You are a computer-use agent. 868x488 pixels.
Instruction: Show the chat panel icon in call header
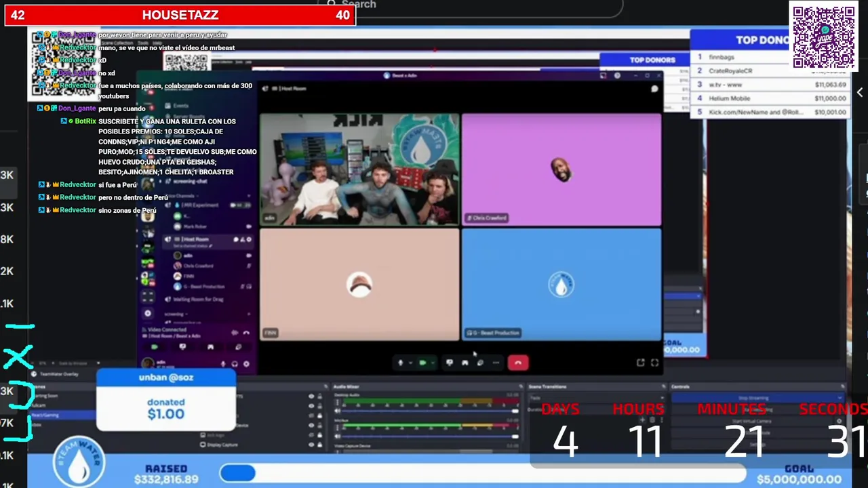654,89
